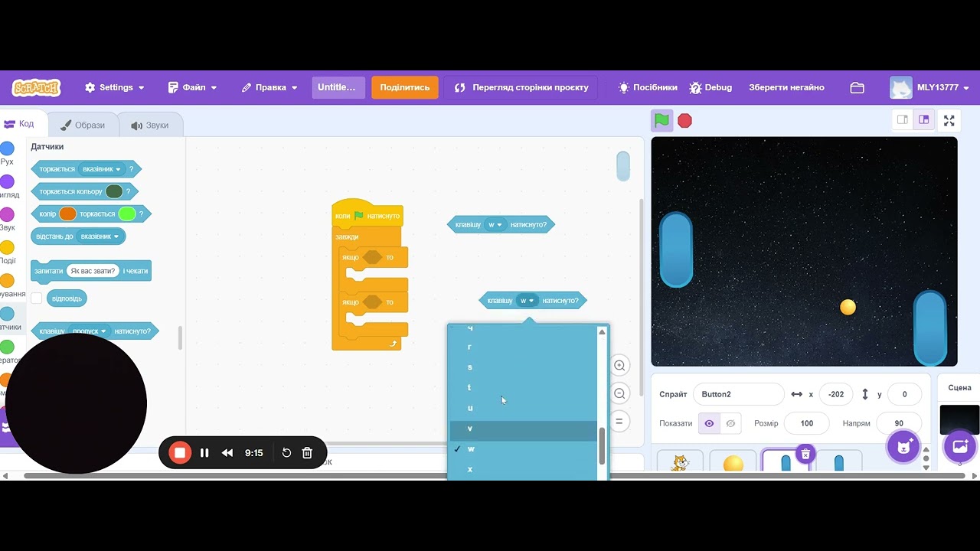The image size is (980, 551).
Task: Tick the відповідь checkbox
Action: pos(36,298)
